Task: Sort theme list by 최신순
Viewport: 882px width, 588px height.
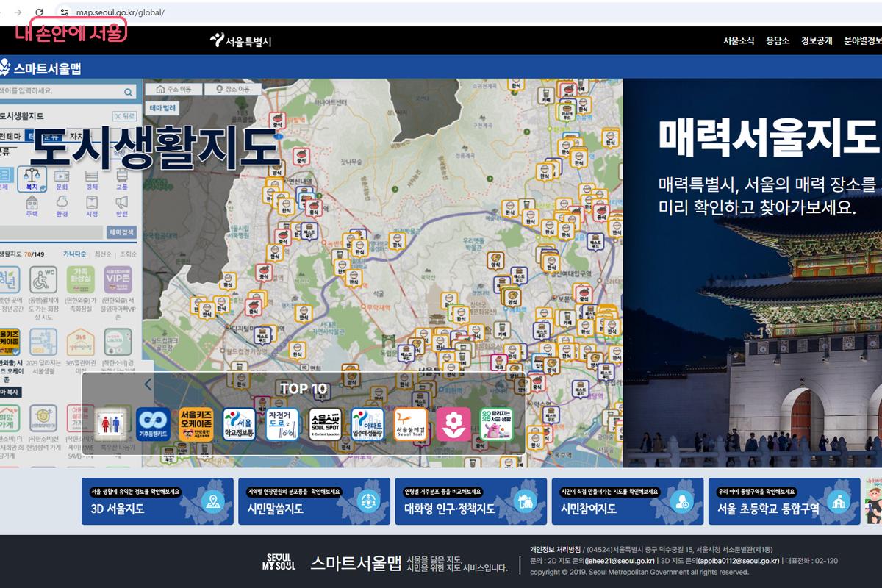Action: pos(102,254)
